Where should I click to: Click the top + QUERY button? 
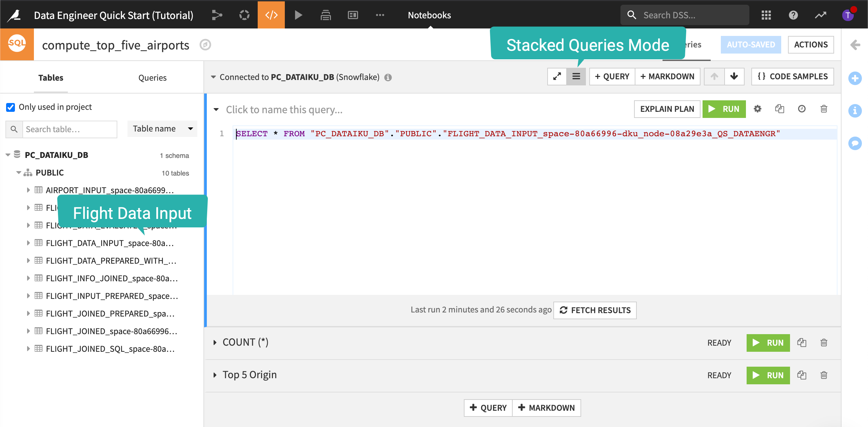tap(612, 77)
